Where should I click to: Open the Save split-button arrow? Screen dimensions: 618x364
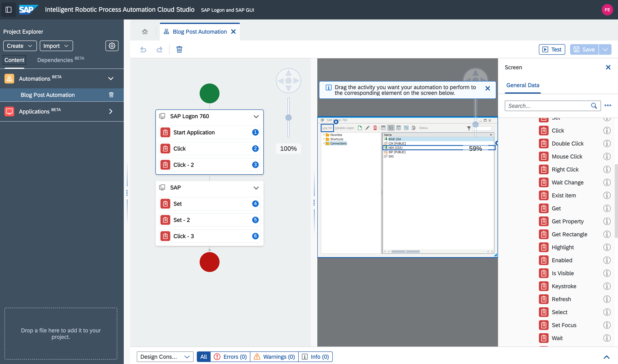[605, 49]
